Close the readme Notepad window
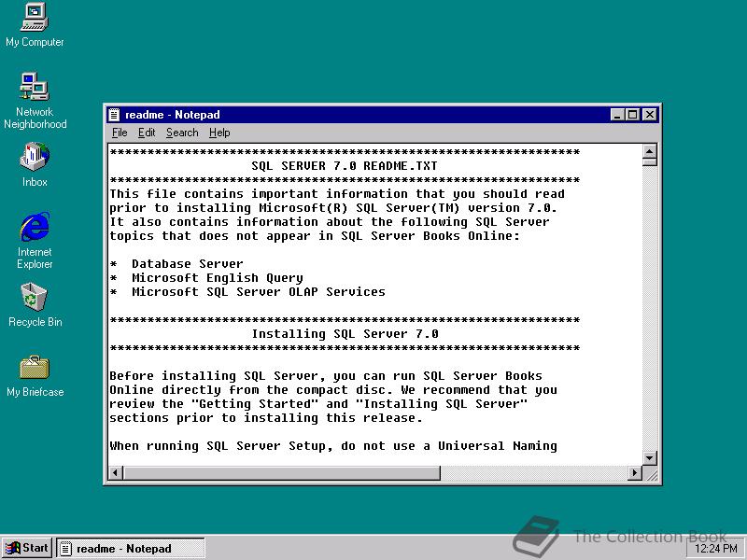Screen dimensions: 747x560 pos(649,115)
